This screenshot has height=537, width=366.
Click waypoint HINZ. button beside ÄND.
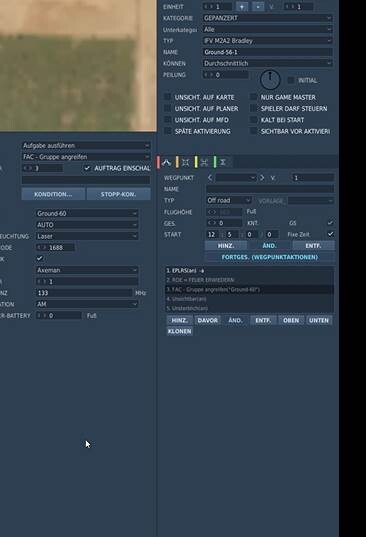tap(226, 246)
